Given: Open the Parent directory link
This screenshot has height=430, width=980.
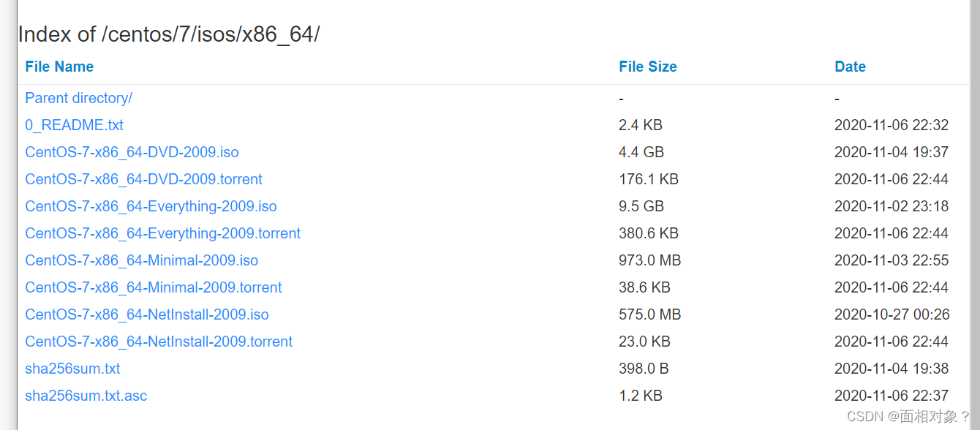Looking at the screenshot, I should coord(78,98).
